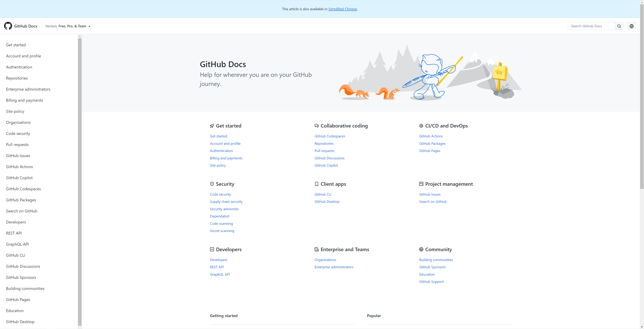
Task: Click the Security section shield icon
Action: tap(212, 184)
